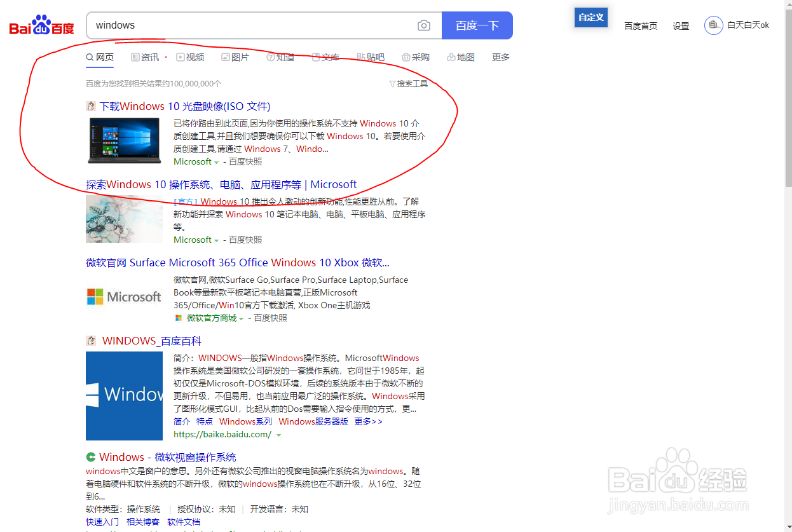Expand the 更多 tab options
The height and width of the screenshot is (532, 792).
501,57
